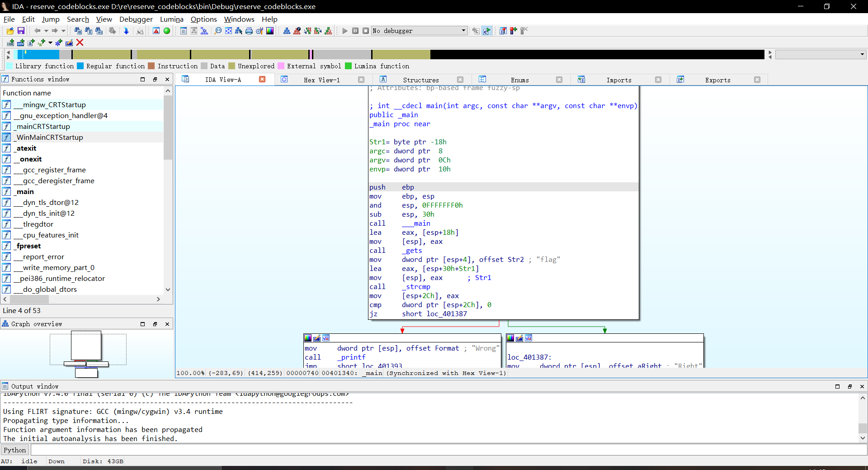Click the Python command input field

[x=448, y=450]
